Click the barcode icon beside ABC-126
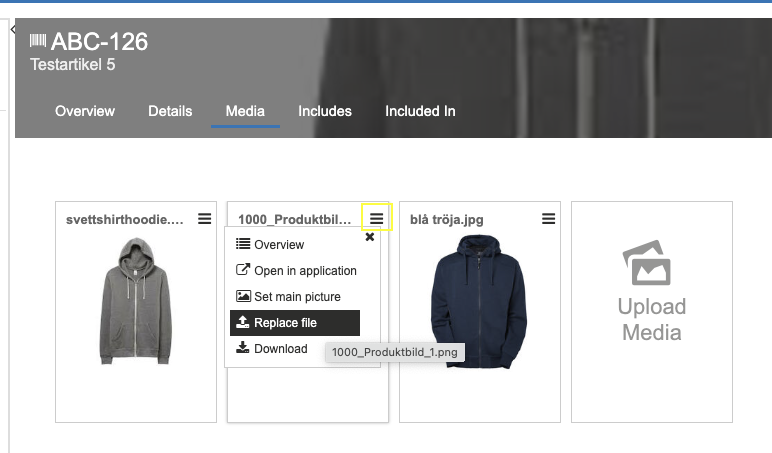 pyautogui.click(x=38, y=40)
